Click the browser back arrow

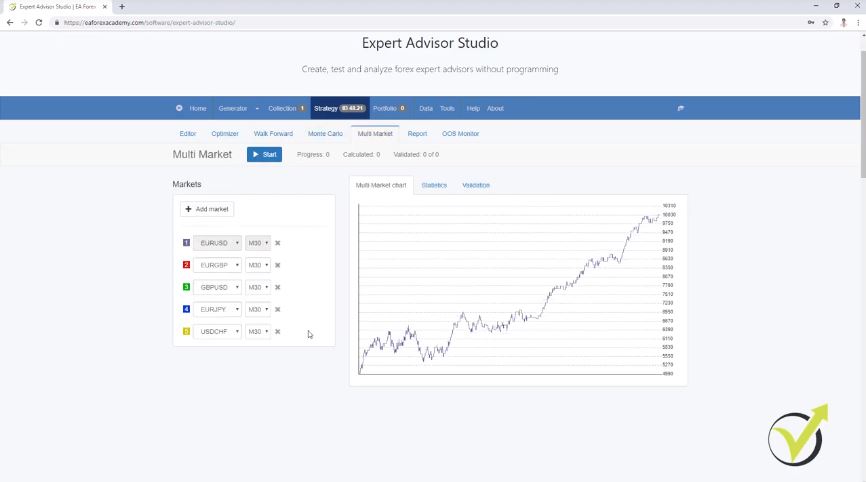click(10, 23)
